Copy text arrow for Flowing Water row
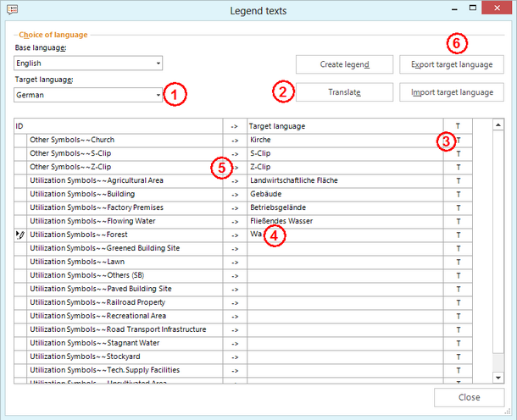The width and height of the screenshot is (517, 420). pyautogui.click(x=235, y=221)
